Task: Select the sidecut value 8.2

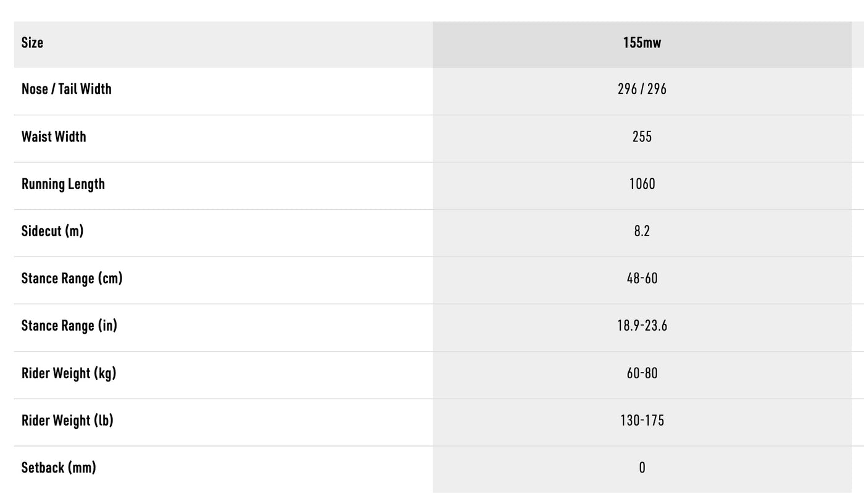Action: (x=642, y=231)
